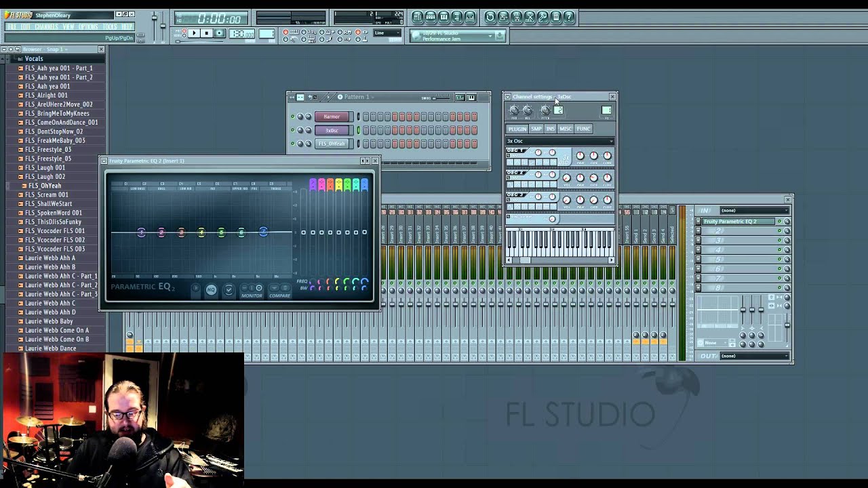Click the help question mark toolbar icon
Viewport: 868px width, 488px height.
[x=569, y=18]
